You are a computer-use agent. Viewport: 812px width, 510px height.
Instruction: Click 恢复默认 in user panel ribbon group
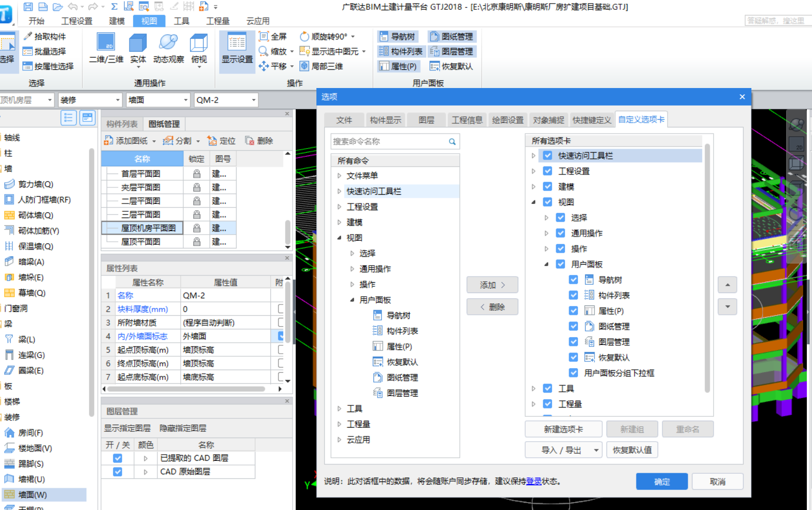click(x=452, y=66)
